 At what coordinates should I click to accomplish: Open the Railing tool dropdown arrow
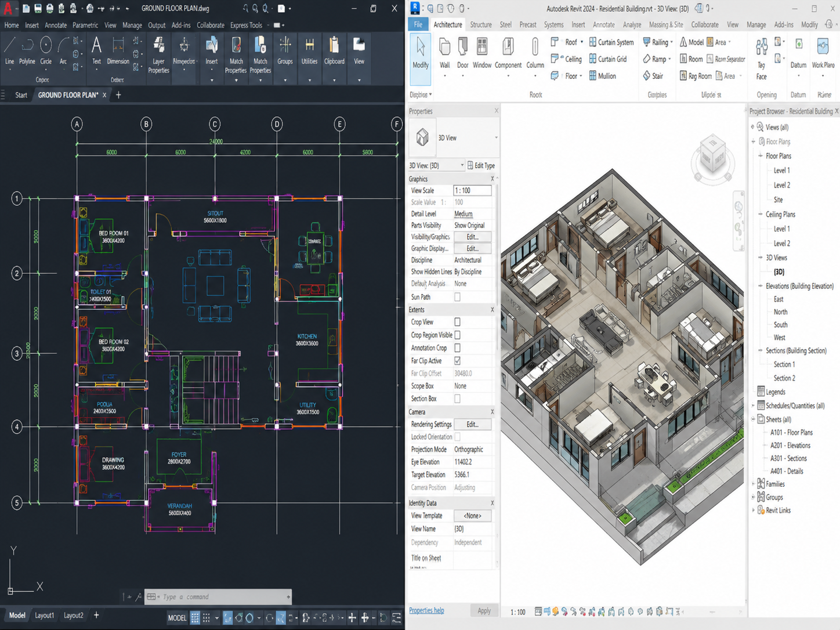672,42
